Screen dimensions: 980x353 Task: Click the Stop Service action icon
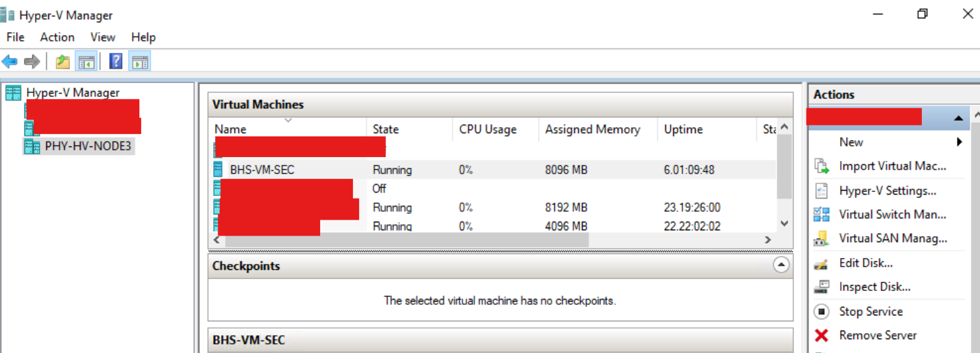(x=822, y=311)
